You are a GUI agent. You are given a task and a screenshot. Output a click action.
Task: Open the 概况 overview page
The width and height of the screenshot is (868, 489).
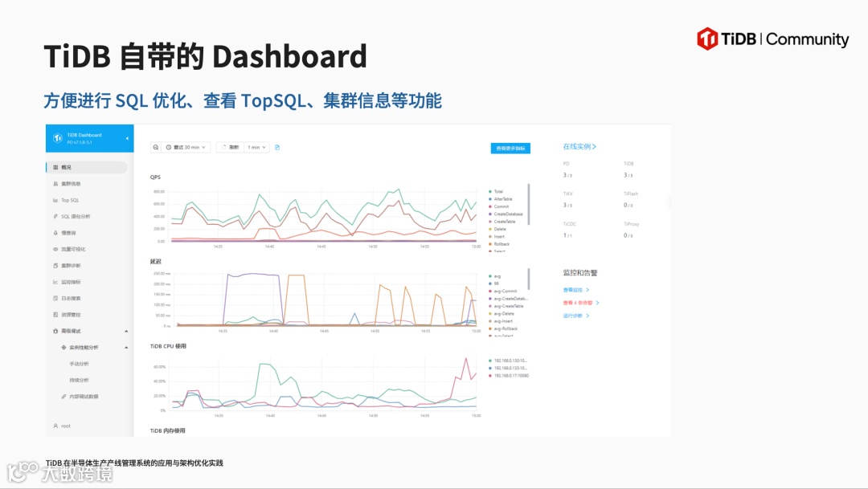pos(86,167)
